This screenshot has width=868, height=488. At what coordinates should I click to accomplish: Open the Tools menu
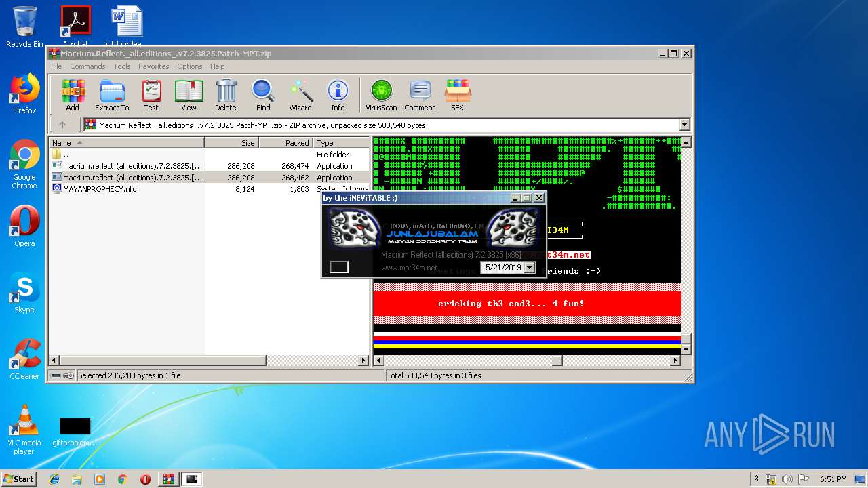point(122,66)
